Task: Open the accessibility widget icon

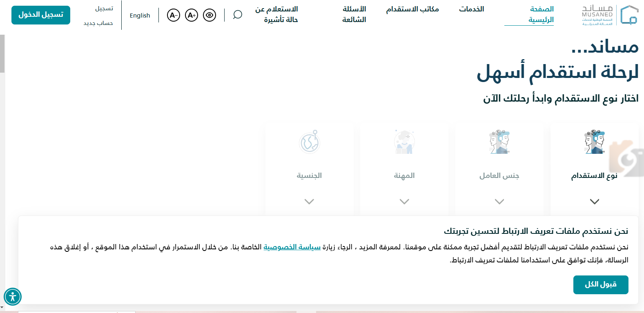Action: [13, 297]
